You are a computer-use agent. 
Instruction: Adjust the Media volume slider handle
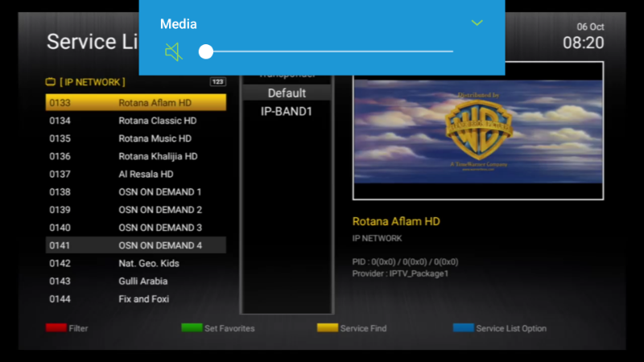(206, 51)
